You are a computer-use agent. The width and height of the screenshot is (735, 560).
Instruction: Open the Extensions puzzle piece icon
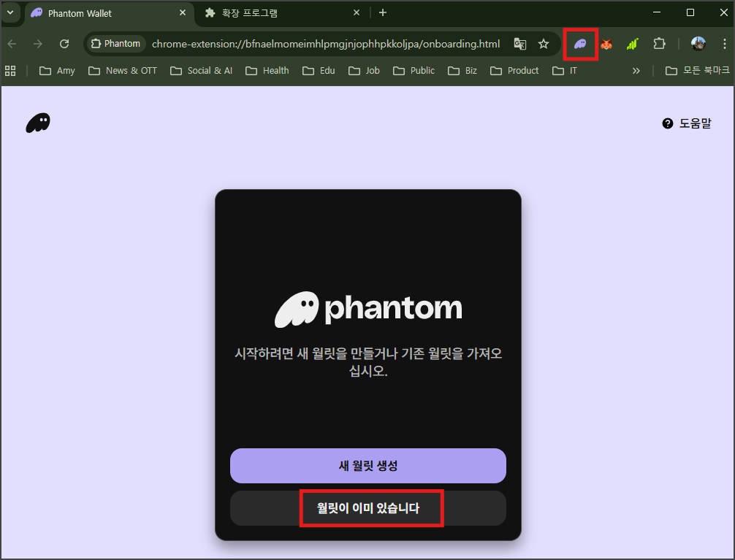click(659, 44)
